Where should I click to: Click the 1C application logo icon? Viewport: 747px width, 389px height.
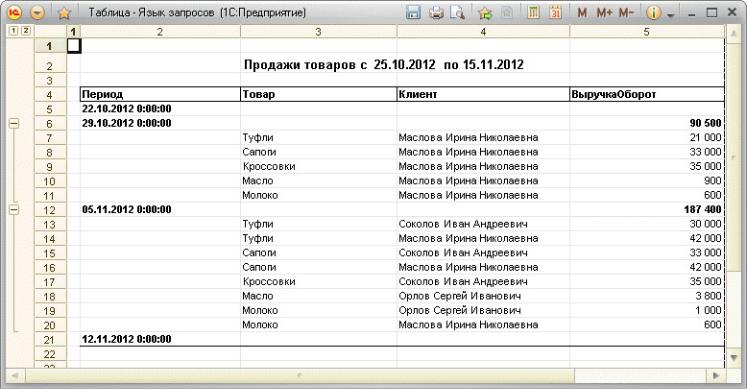[15, 12]
